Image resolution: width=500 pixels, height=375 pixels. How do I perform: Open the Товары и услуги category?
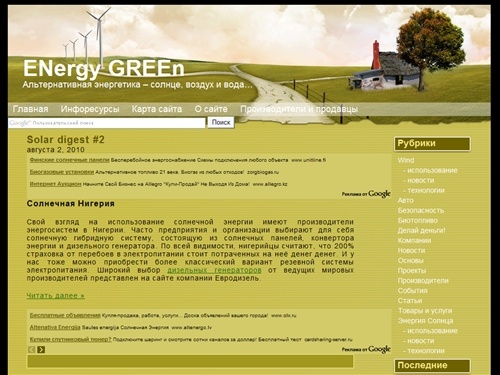pos(425,310)
